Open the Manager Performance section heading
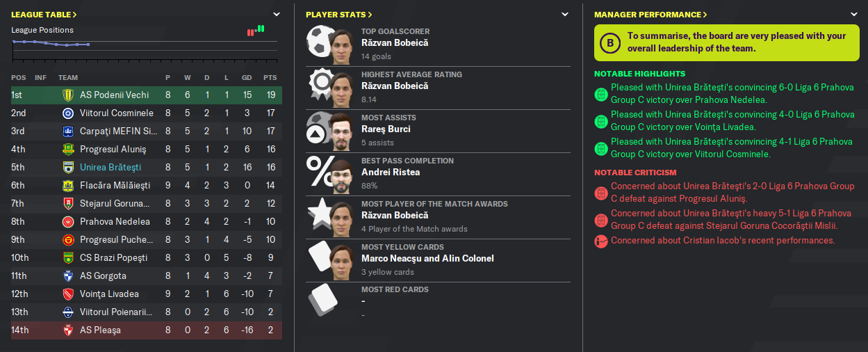The width and height of the screenshot is (868, 352). click(x=650, y=15)
